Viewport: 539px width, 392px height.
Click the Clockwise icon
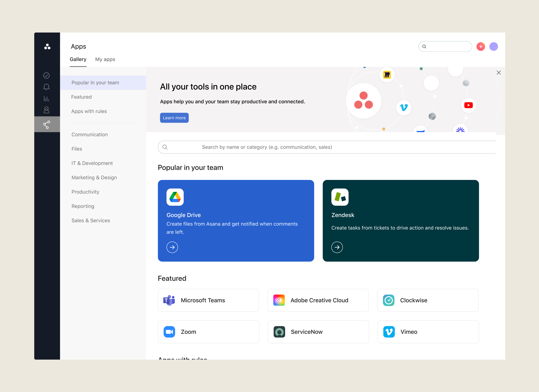pyautogui.click(x=389, y=300)
